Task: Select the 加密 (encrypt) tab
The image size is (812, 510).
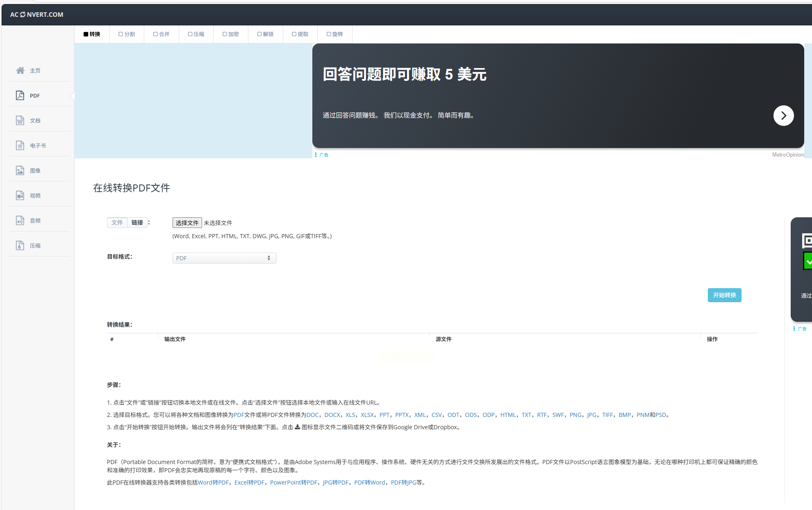Action: (x=231, y=34)
